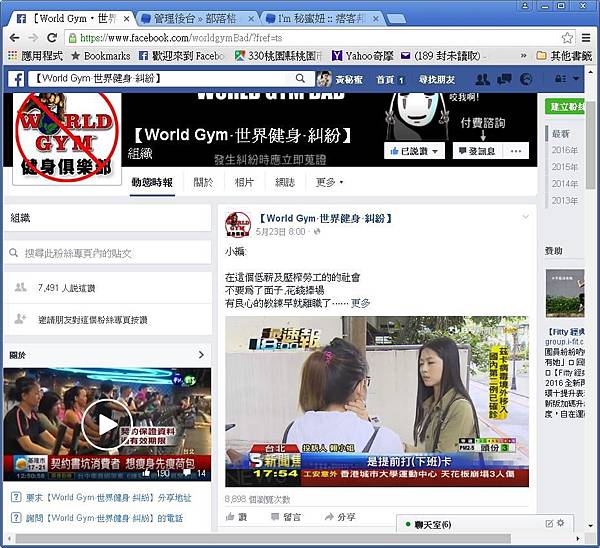Open the news video in the post
The width and height of the screenshot is (600, 548).
377,401
